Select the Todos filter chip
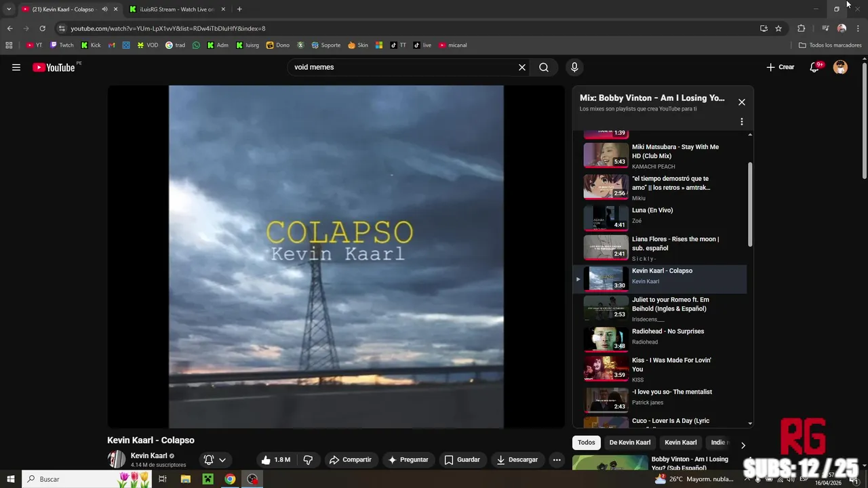 [x=587, y=443]
